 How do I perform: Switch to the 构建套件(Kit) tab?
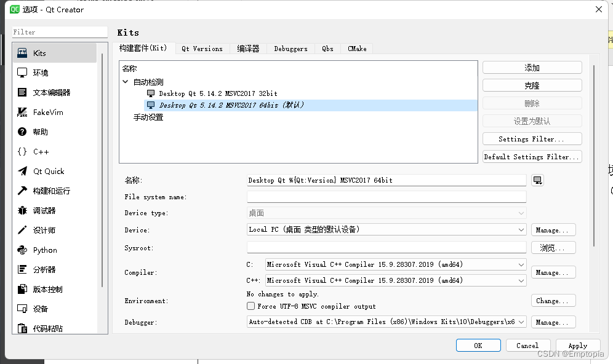143,48
